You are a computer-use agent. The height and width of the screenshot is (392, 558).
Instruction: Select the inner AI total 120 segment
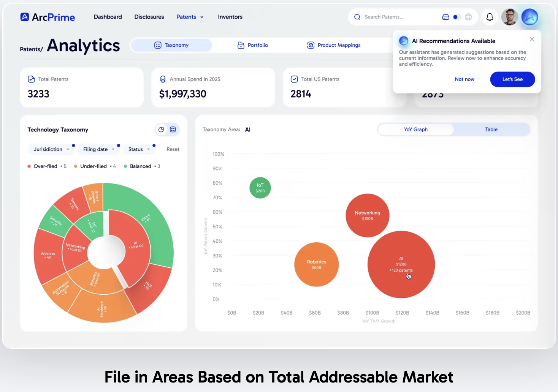[135, 245]
